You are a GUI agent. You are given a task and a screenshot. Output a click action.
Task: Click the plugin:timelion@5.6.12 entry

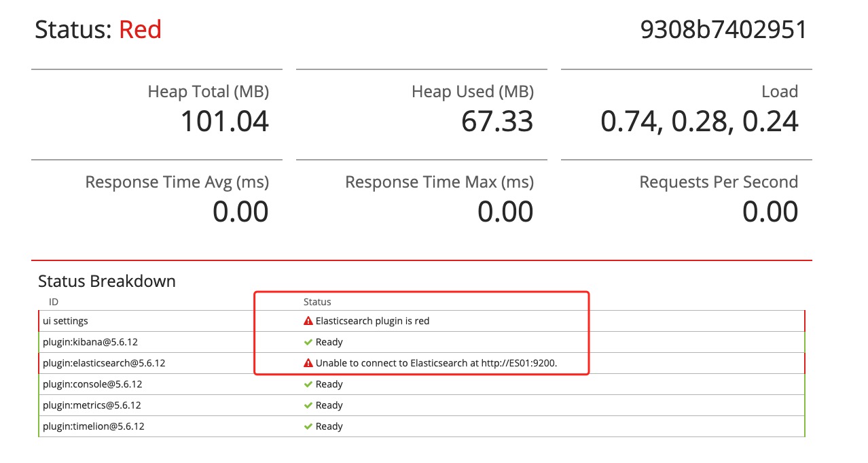[x=93, y=426]
